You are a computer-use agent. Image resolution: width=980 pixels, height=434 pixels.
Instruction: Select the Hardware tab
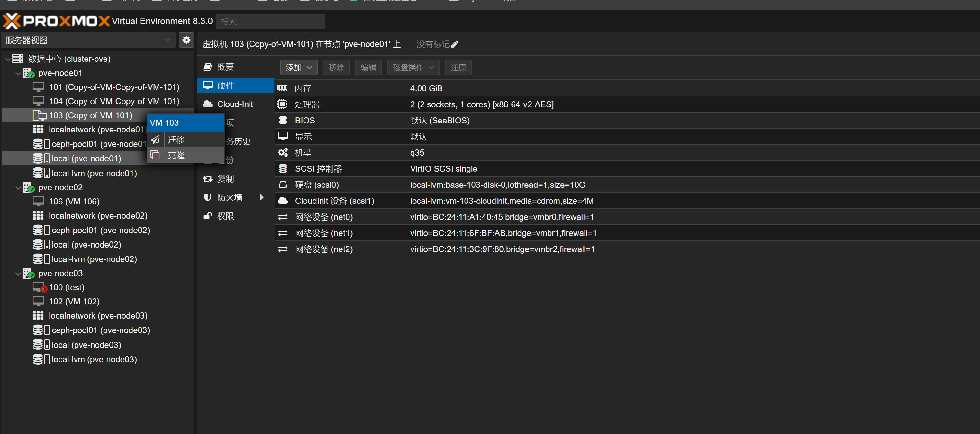click(x=236, y=86)
